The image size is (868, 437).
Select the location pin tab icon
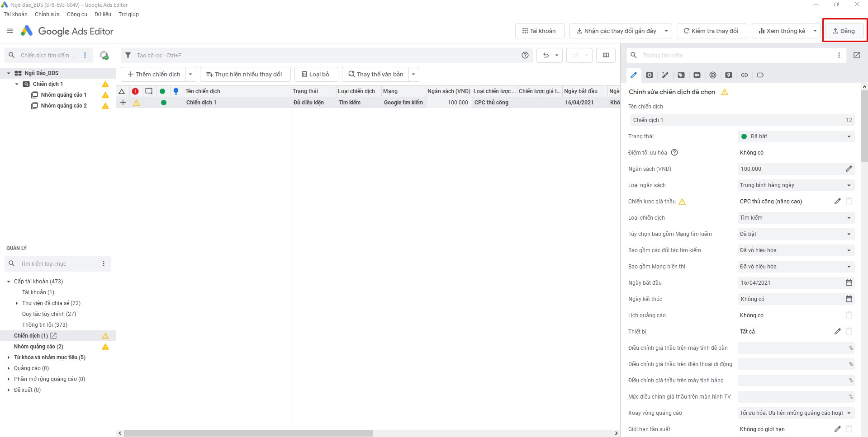728,75
